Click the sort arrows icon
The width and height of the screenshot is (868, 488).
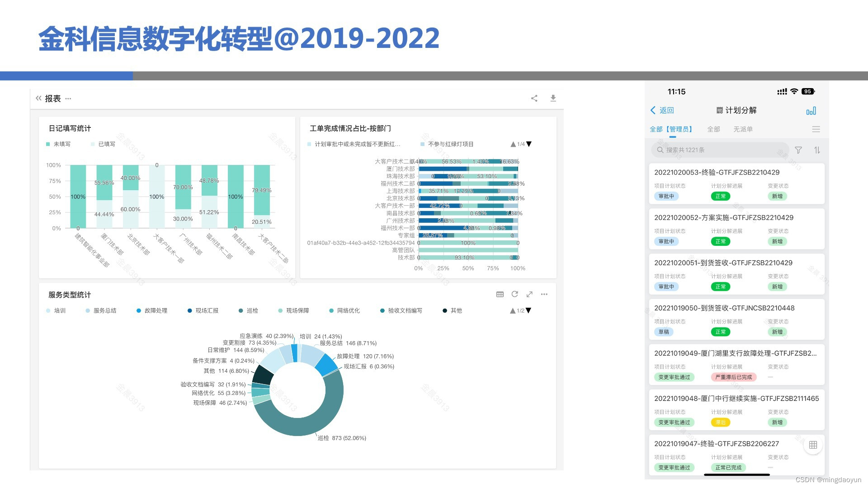[817, 150]
